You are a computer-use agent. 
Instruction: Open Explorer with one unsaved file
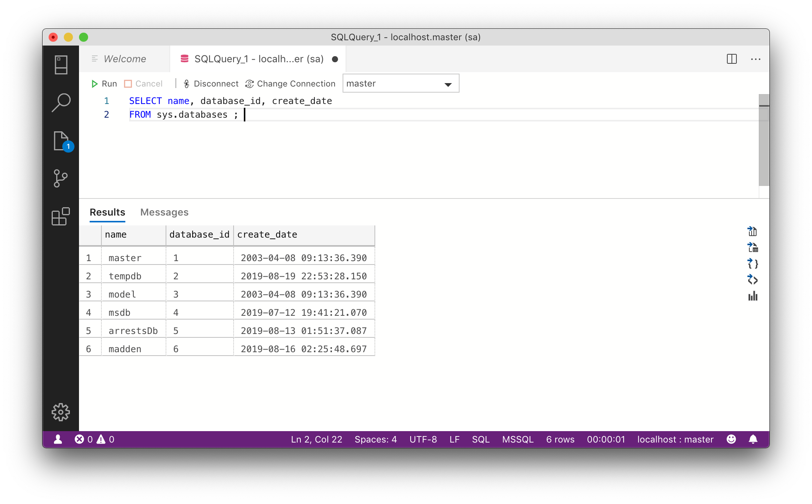(61, 141)
